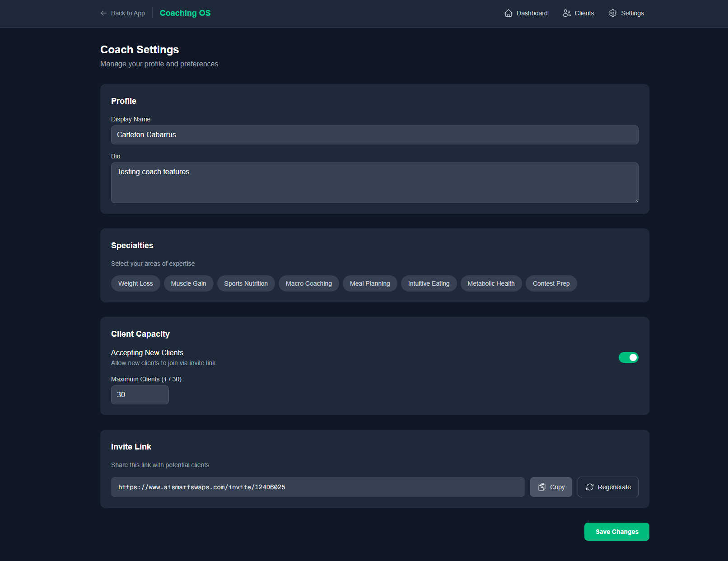This screenshot has height=561, width=728.
Task: Select the Intuitive Eating specialty chip
Action: [429, 283]
